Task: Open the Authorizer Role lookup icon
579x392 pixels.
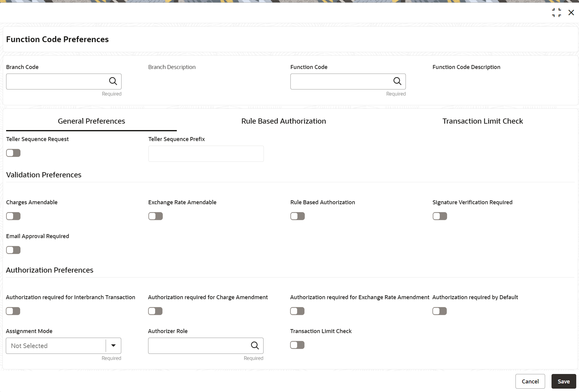Action: 255,345
